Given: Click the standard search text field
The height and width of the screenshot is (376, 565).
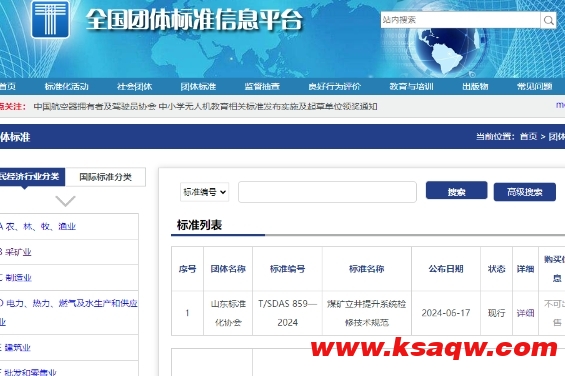Looking at the screenshot, I should [327, 192].
